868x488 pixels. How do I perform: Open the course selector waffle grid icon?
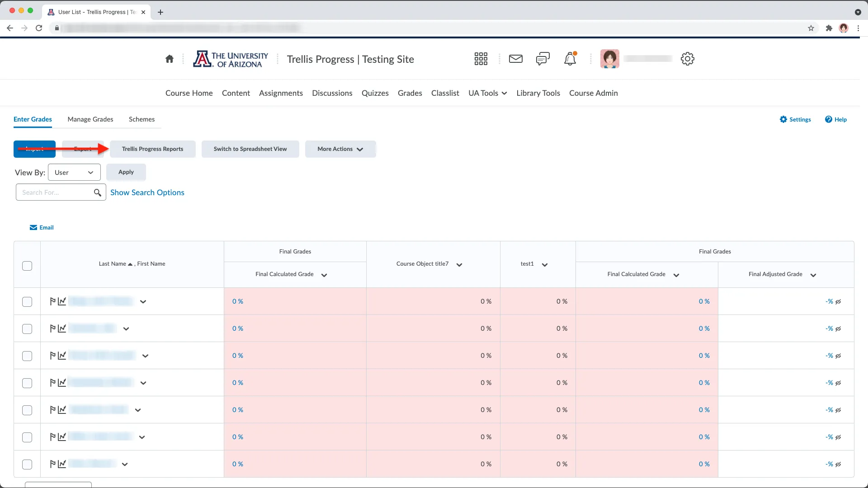coord(481,59)
